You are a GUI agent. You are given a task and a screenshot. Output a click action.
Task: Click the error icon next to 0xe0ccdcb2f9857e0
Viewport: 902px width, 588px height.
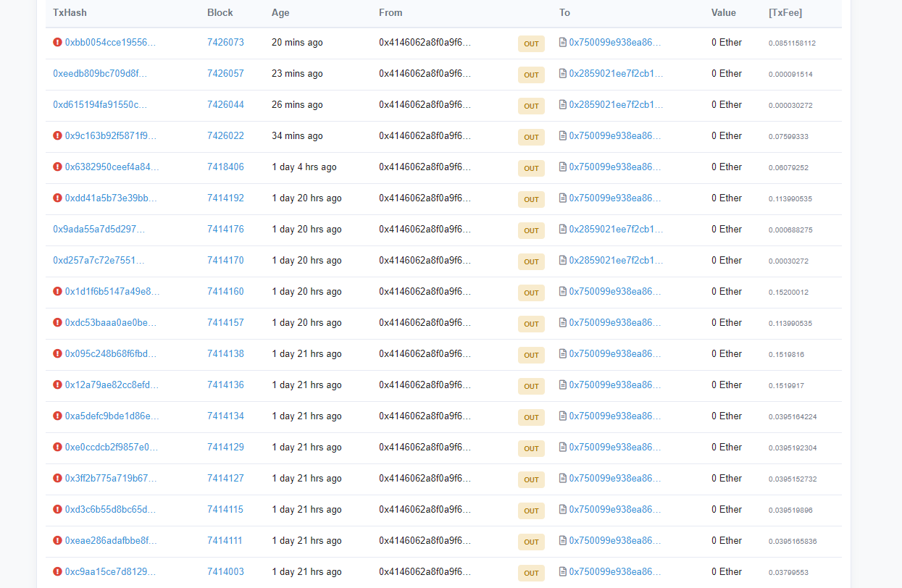tap(58, 447)
